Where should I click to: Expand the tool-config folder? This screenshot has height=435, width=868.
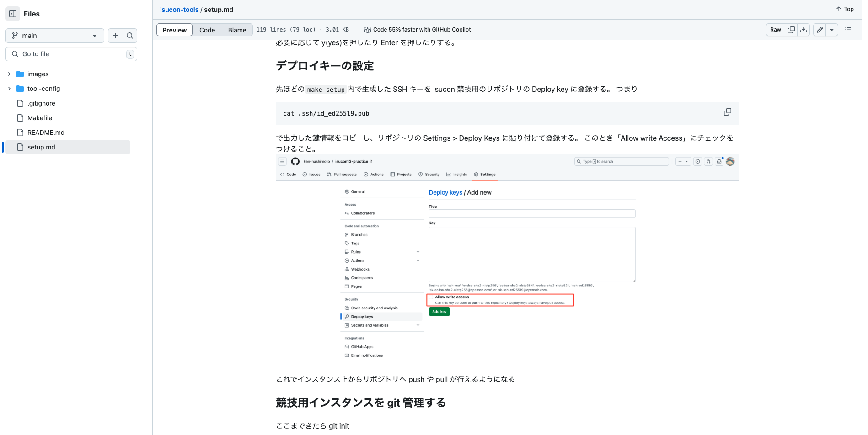[9, 88]
